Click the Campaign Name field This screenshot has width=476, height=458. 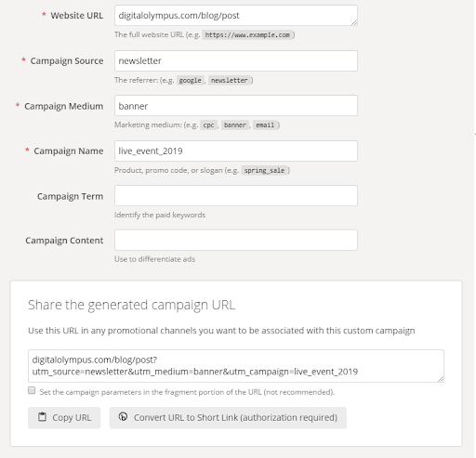point(236,150)
